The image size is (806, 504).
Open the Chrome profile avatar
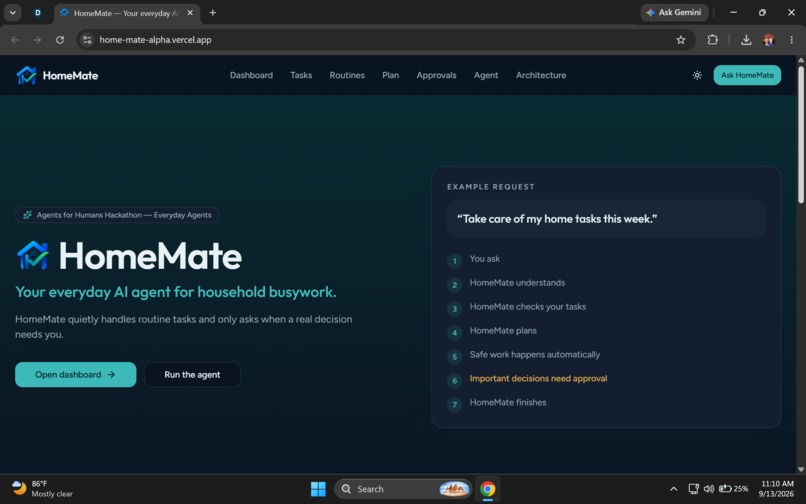tap(769, 40)
